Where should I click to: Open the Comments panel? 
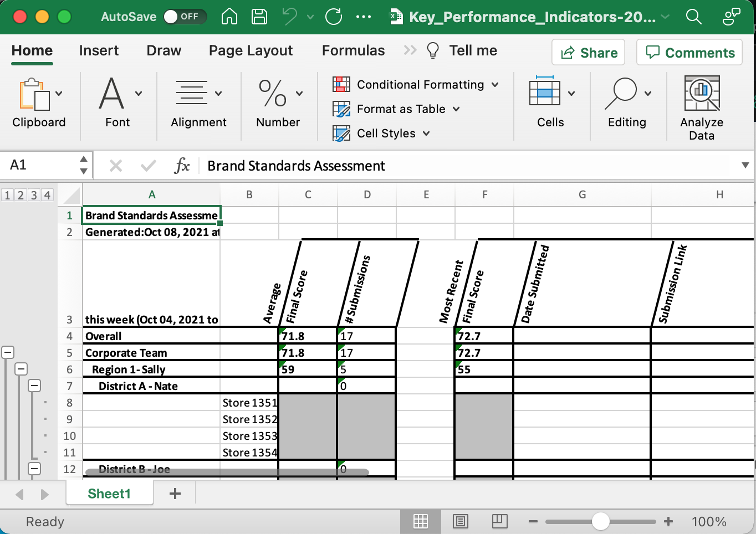point(689,52)
